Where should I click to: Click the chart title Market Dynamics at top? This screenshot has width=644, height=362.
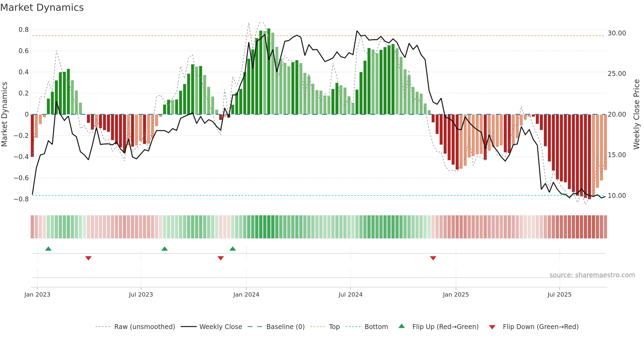(x=42, y=8)
